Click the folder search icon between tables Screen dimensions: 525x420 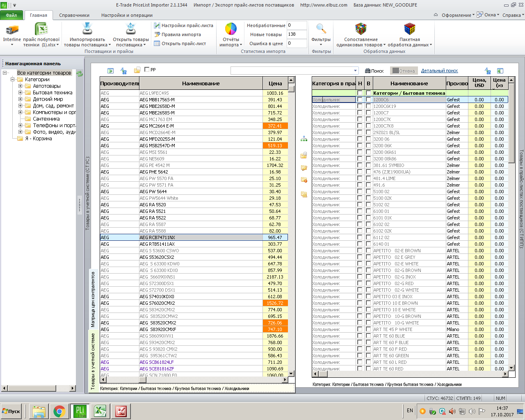(x=304, y=194)
